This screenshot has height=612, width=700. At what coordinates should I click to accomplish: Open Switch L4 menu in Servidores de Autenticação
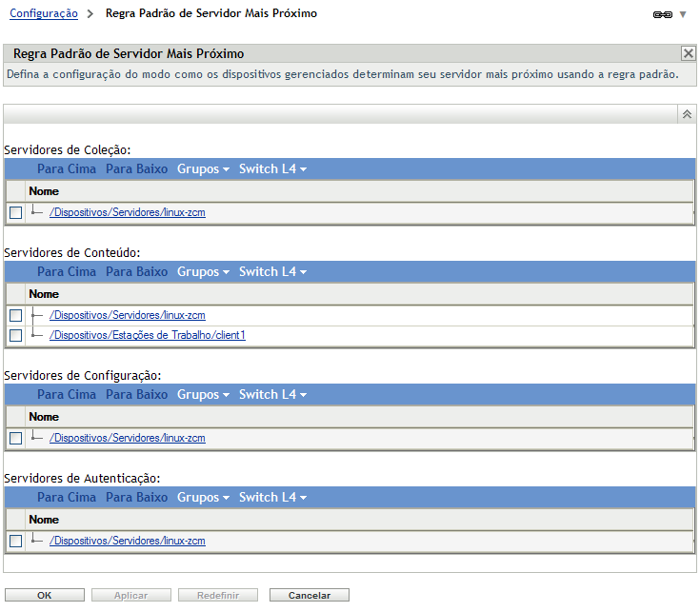[272, 498]
